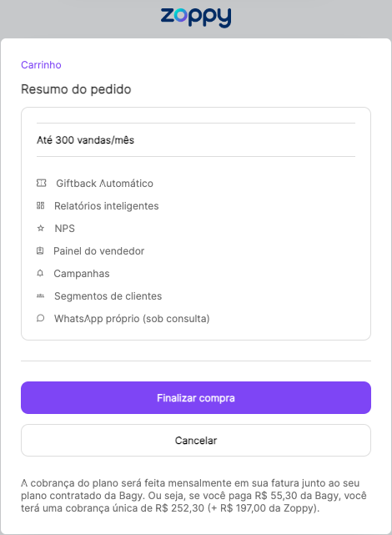Click the Zoppy logo at top
Image resolution: width=392 pixels, height=535 pixels.
pyautogui.click(x=196, y=18)
